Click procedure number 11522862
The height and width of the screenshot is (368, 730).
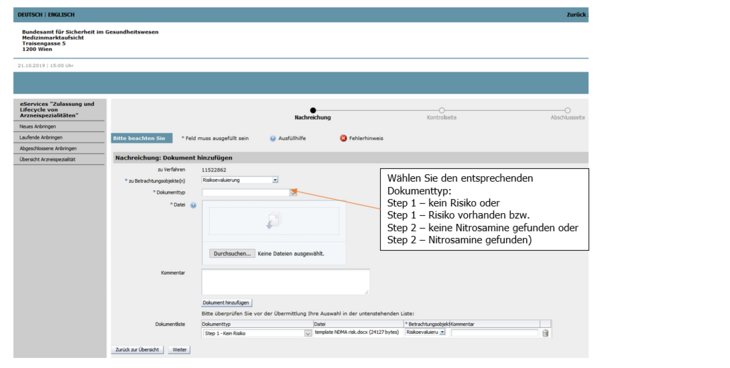(x=214, y=170)
